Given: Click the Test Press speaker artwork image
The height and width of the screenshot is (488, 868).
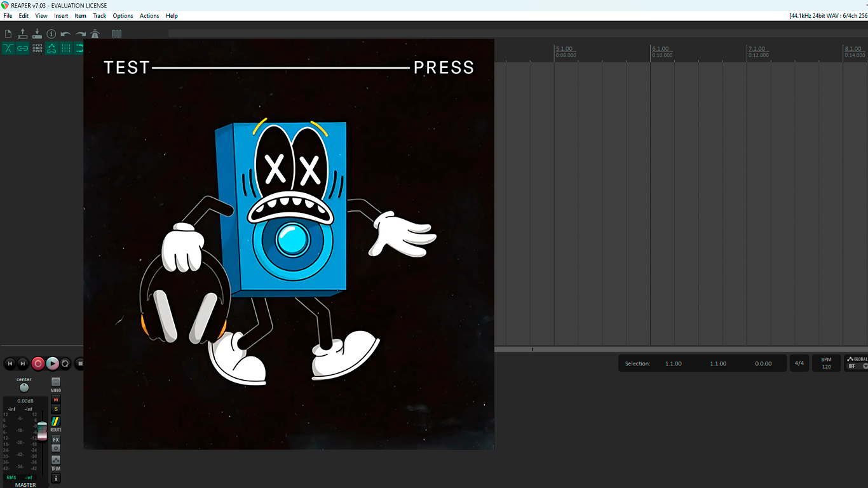Looking at the screenshot, I should [289, 244].
